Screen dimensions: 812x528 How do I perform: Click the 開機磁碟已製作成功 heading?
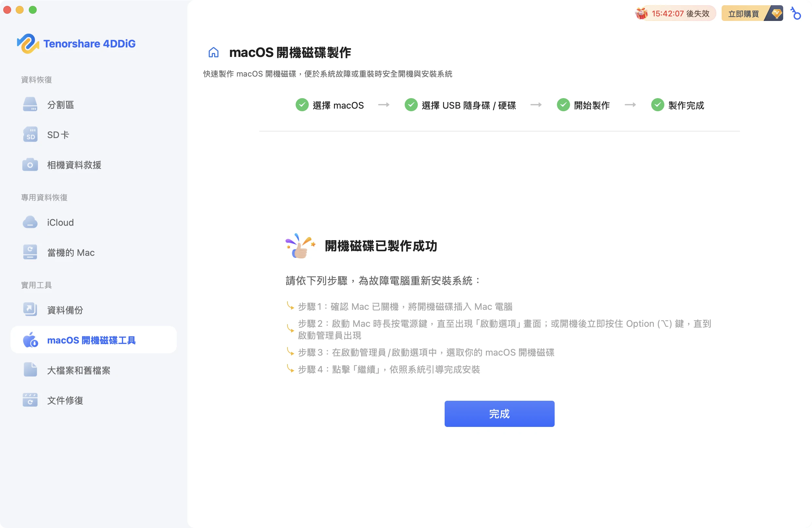pos(381,246)
